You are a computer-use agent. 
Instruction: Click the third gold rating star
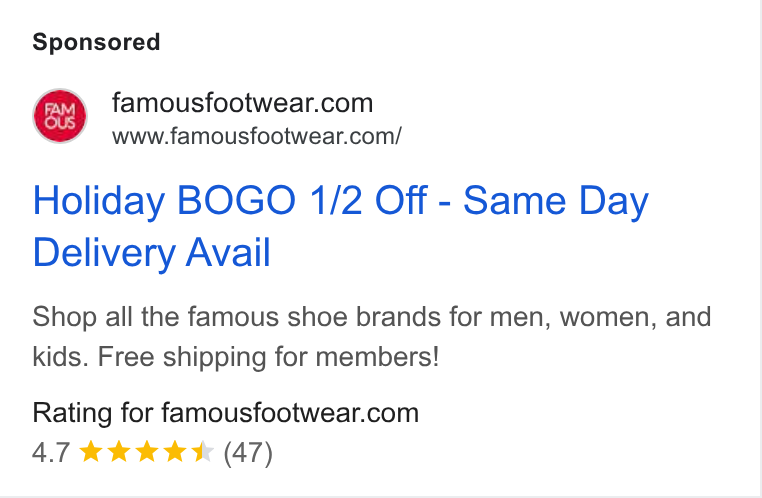146,451
